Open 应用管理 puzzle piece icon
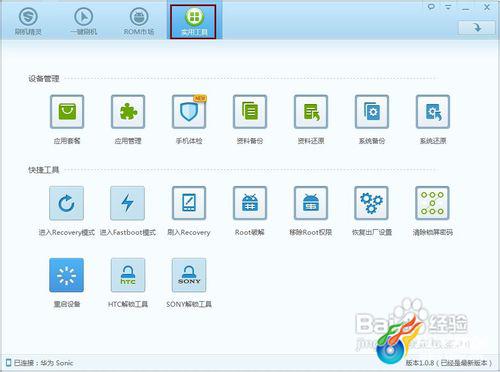This screenshot has width=500, height=372. pyautogui.click(x=128, y=112)
